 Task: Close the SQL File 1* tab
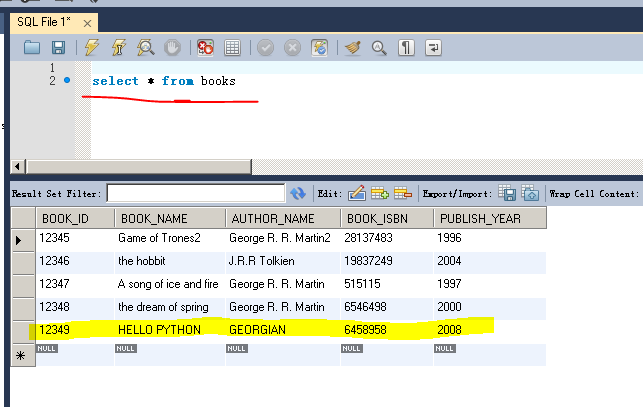[x=87, y=23]
